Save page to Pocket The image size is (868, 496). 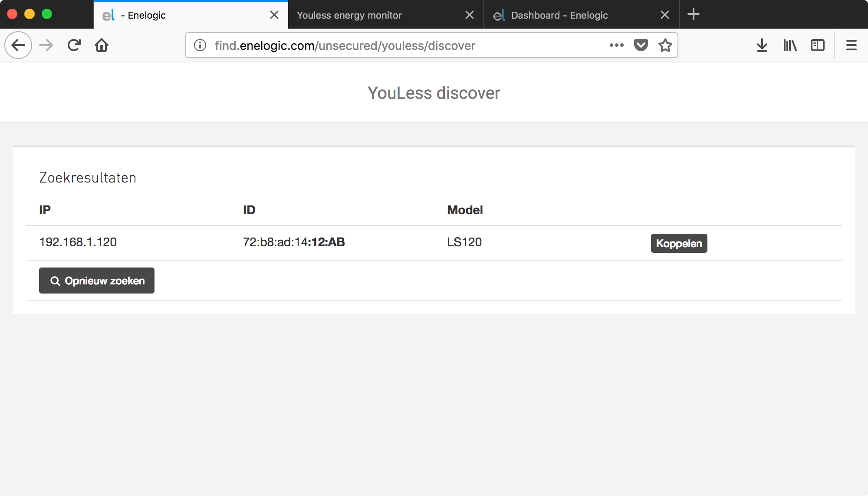pos(641,45)
